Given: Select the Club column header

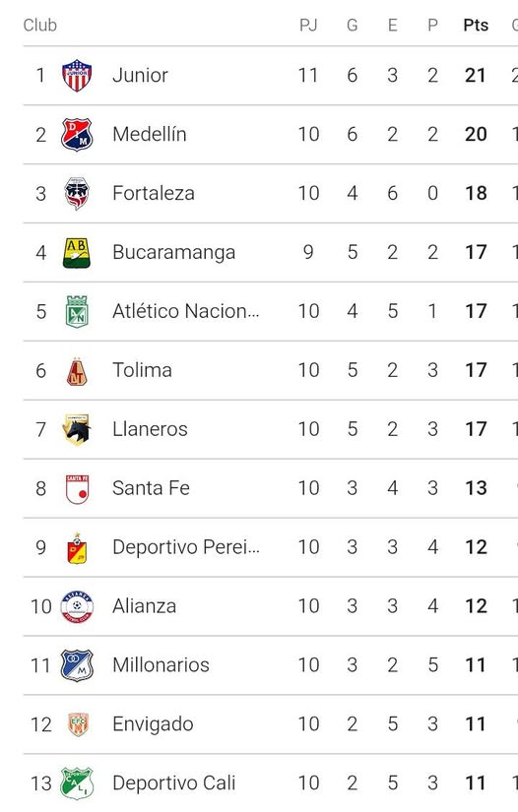Looking at the screenshot, I should coord(40,26).
